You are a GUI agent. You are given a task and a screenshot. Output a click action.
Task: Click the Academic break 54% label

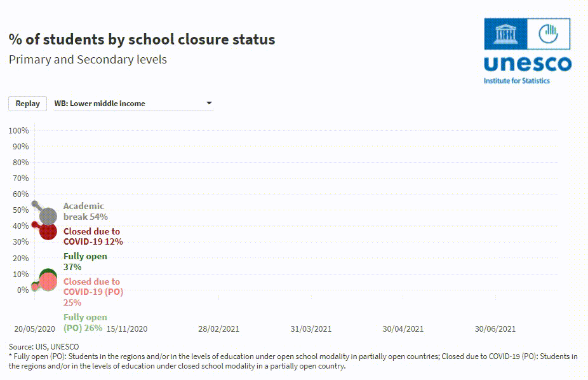coord(85,212)
